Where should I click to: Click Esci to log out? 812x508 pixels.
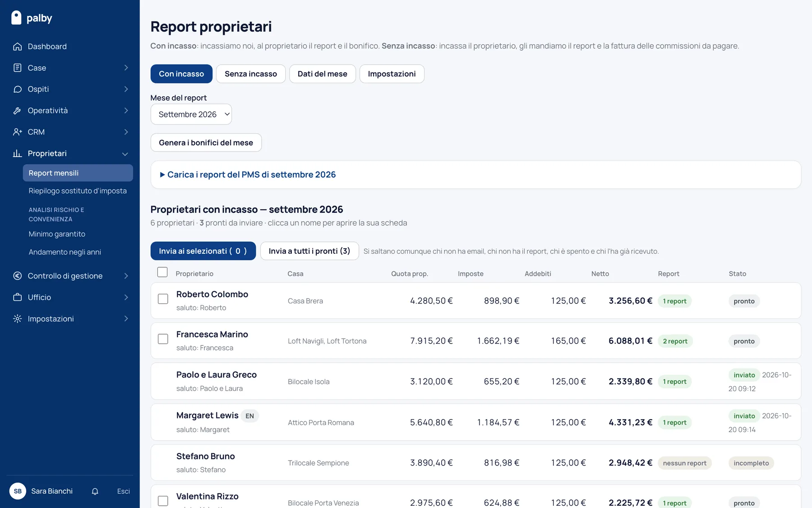123,491
